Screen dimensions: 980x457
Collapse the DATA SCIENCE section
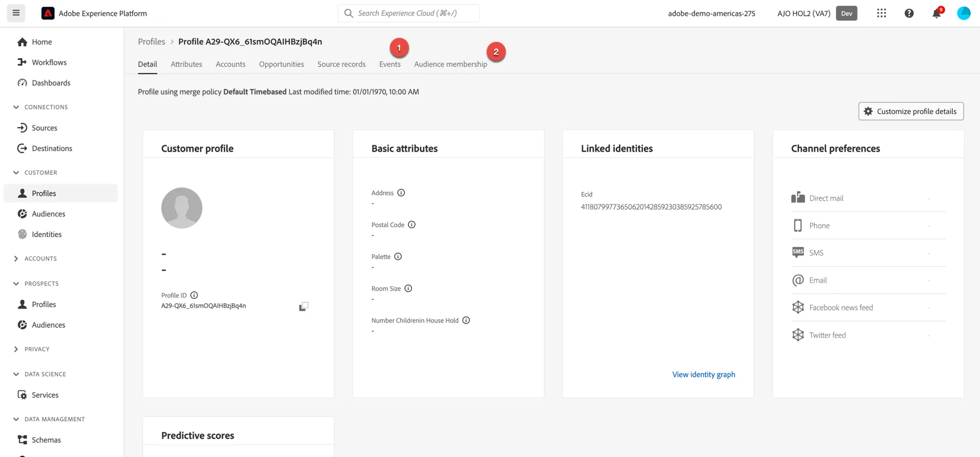pyautogui.click(x=16, y=374)
